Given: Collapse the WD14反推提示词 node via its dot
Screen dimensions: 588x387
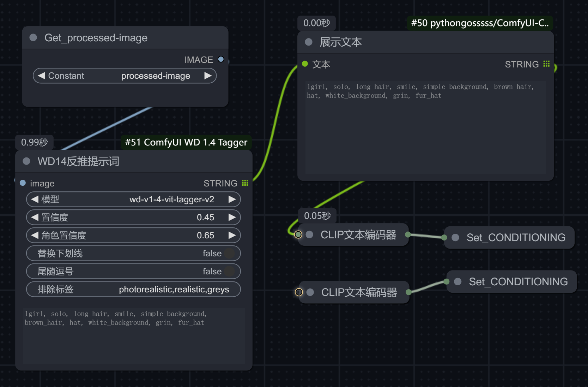Looking at the screenshot, I should click(26, 161).
